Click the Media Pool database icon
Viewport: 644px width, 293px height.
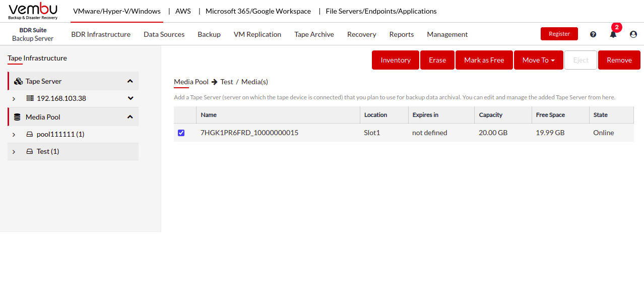click(x=17, y=117)
